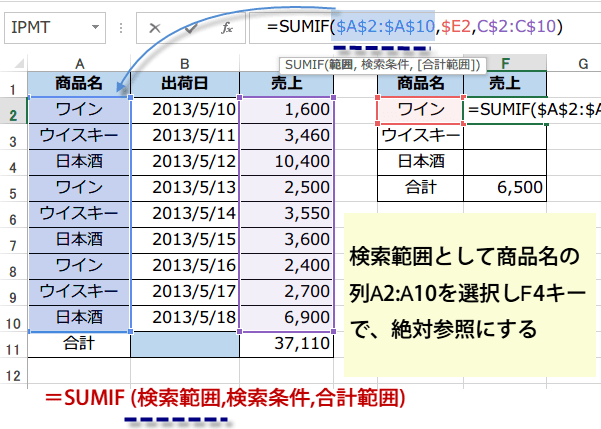Viewport: 601px width, 429px height.
Task: Click cell E3 containing ウイスキー
Action: [420, 136]
